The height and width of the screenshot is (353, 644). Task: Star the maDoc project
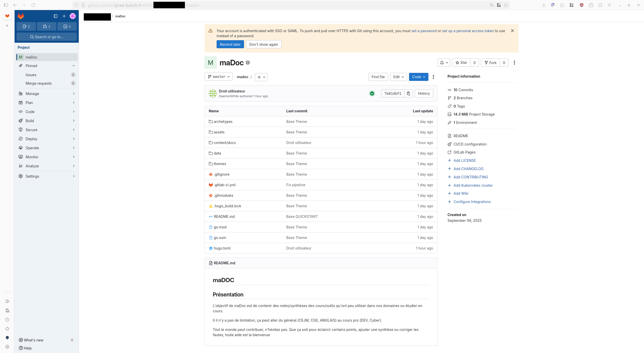461,63
